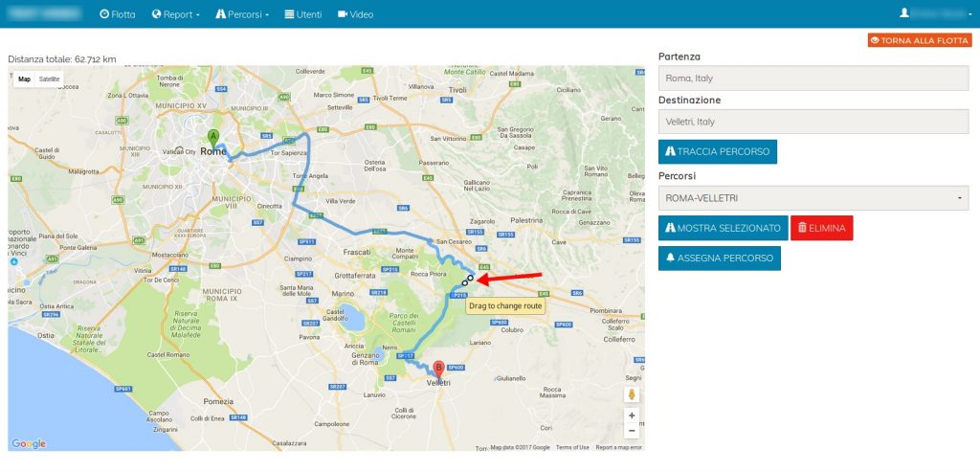Click the red destination marker B at Velletri
The height and width of the screenshot is (472, 980).
(438, 367)
